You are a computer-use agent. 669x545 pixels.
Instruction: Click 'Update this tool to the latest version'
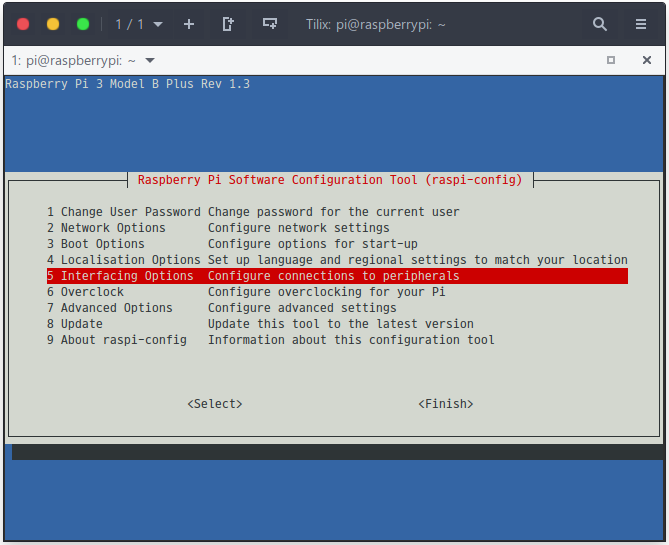click(x=340, y=324)
